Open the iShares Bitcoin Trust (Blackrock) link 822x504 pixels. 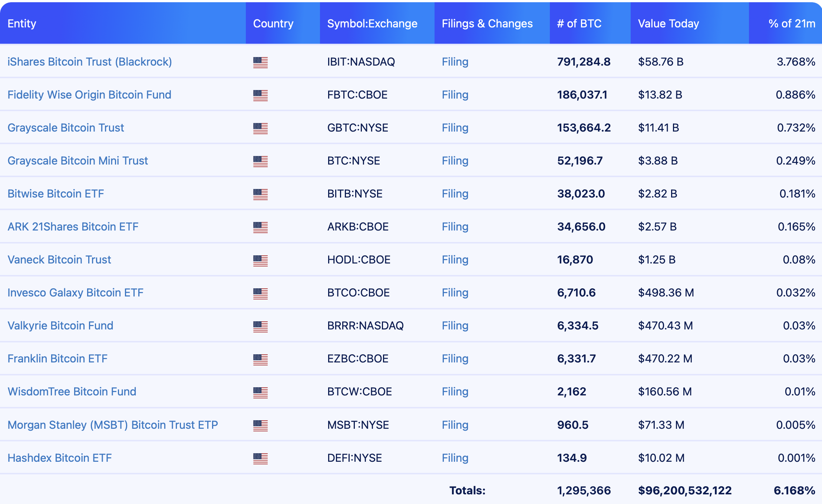point(90,62)
